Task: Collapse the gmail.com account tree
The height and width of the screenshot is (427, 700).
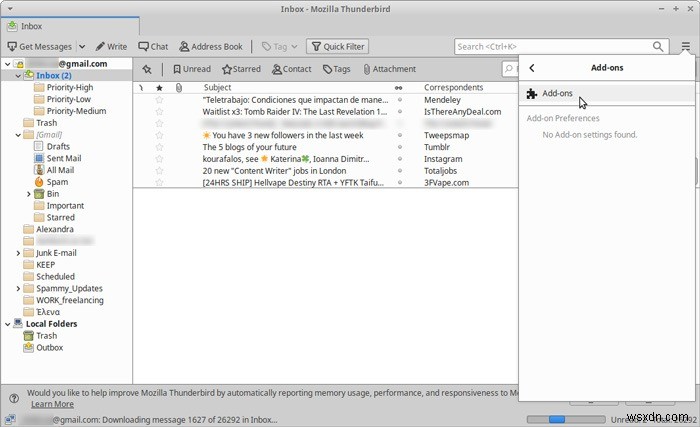Action: coord(8,64)
